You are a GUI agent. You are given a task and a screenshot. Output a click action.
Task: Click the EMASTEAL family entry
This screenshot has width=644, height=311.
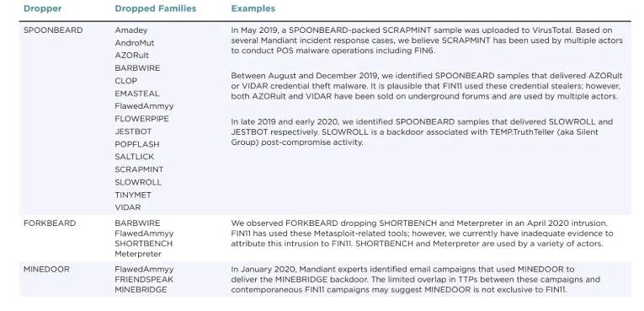(x=136, y=94)
